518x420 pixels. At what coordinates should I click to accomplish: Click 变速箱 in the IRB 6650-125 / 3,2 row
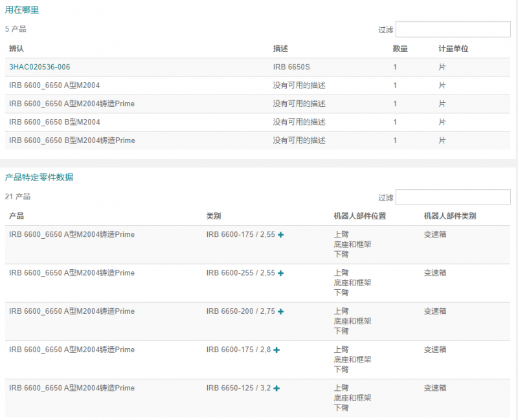click(435, 388)
